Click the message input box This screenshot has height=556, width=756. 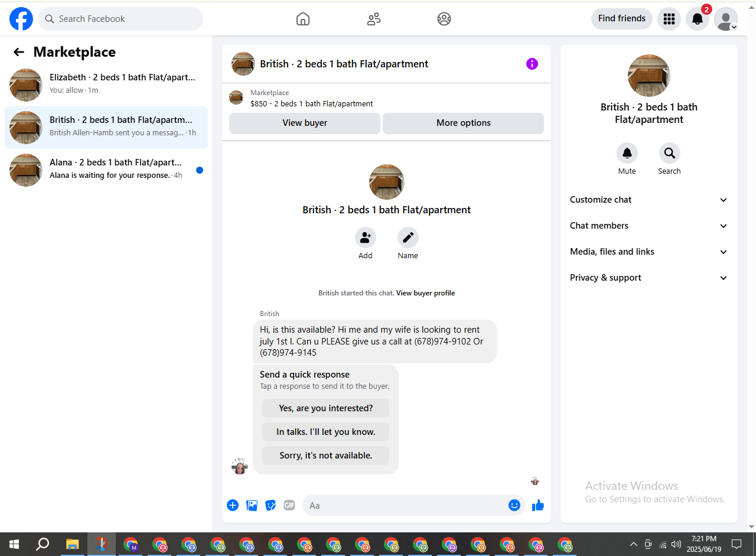406,505
